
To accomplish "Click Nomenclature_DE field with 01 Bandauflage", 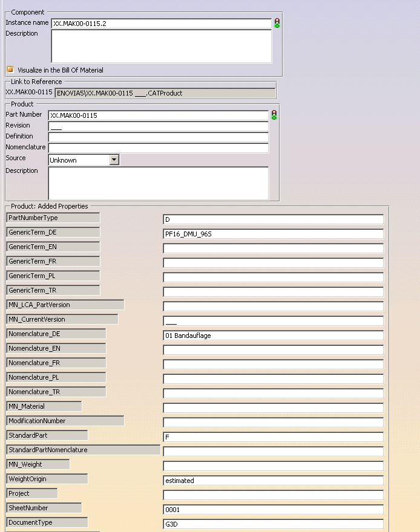I will (x=274, y=335).
